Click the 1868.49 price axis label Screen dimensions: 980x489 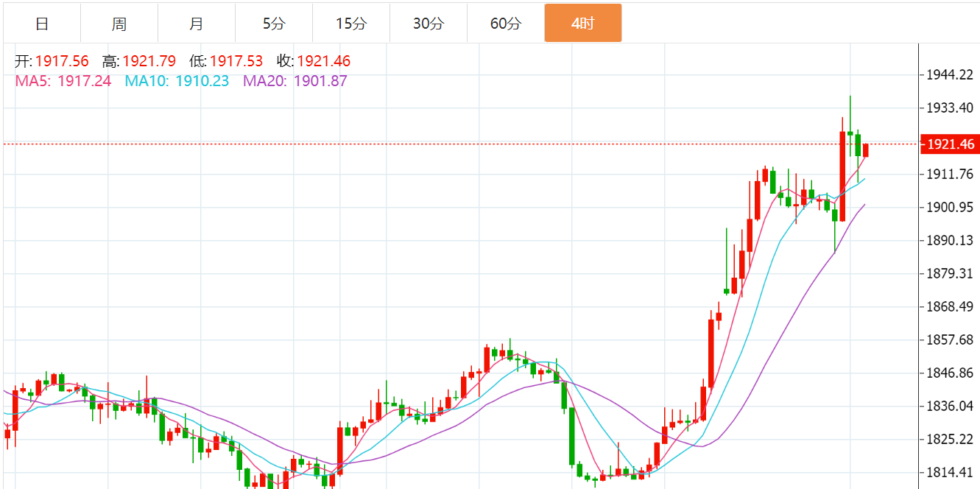pos(950,307)
